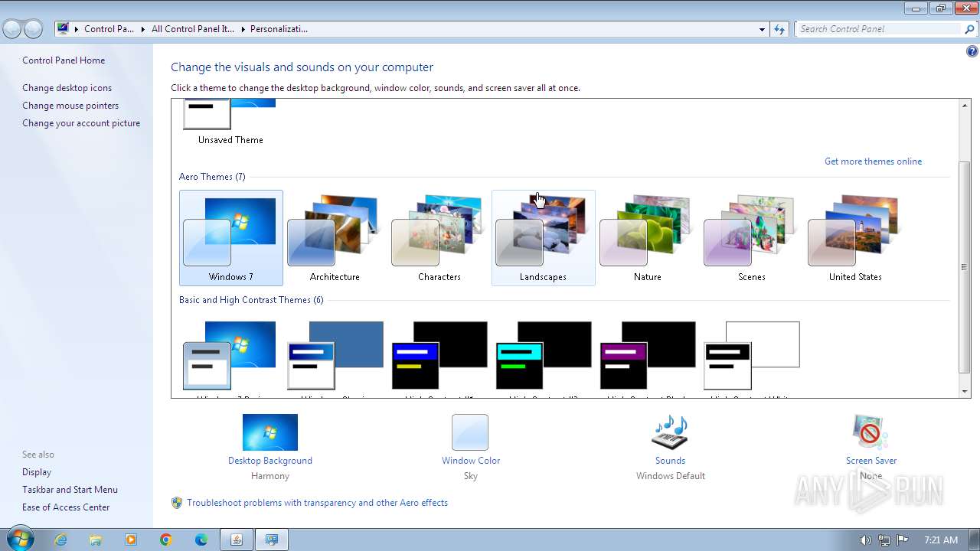This screenshot has height=551, width=980.
Task: Apply the High Contrast Black theme
Action: click(x=647, y=358)
